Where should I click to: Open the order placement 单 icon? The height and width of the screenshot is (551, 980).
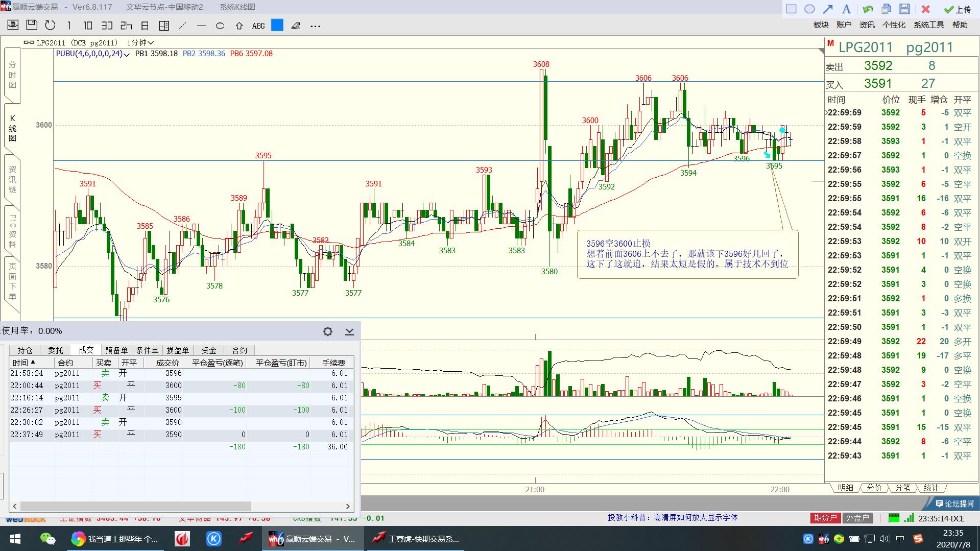tap(13, 25)
